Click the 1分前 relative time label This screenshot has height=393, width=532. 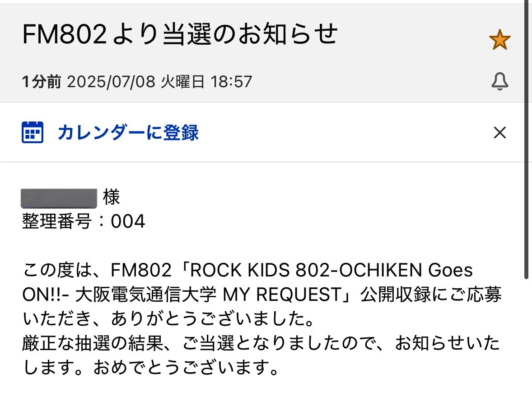click(42, 82)
